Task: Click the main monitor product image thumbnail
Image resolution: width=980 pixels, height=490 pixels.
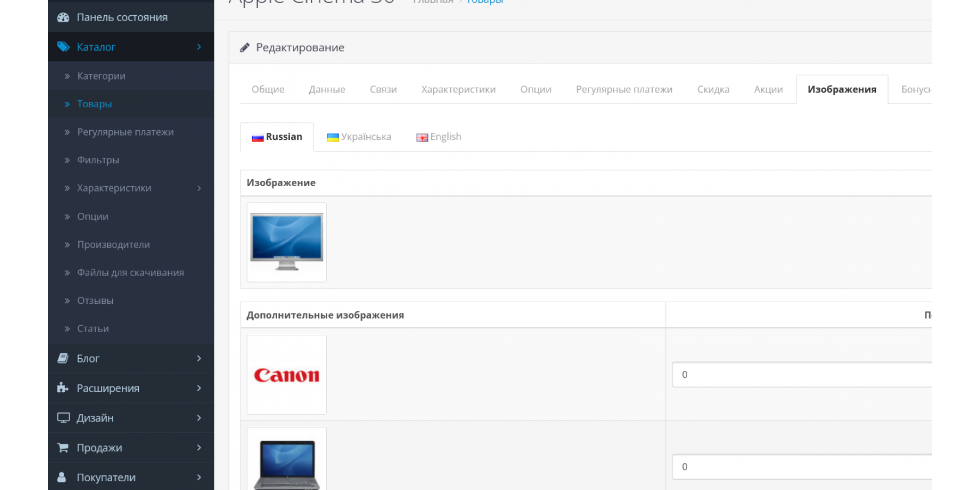Action: (287, 242)
